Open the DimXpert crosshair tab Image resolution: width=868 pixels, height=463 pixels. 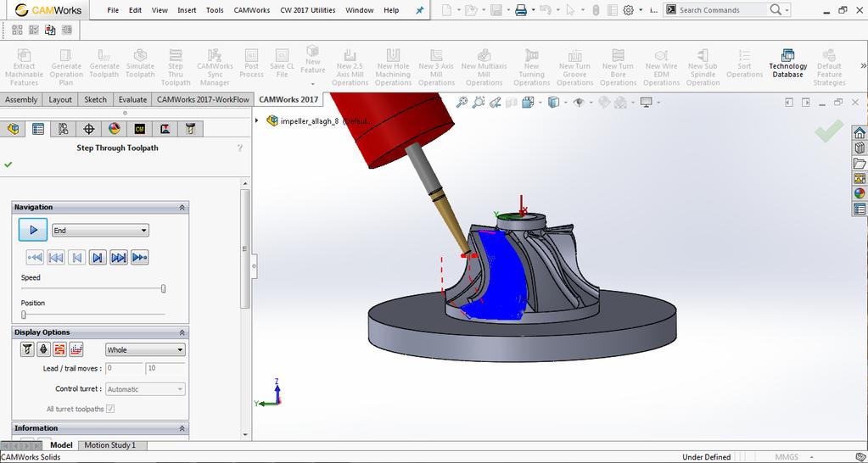88,129
